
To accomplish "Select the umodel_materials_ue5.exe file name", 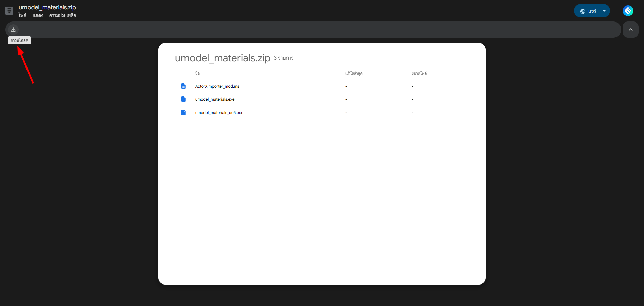I will point(219,113).
